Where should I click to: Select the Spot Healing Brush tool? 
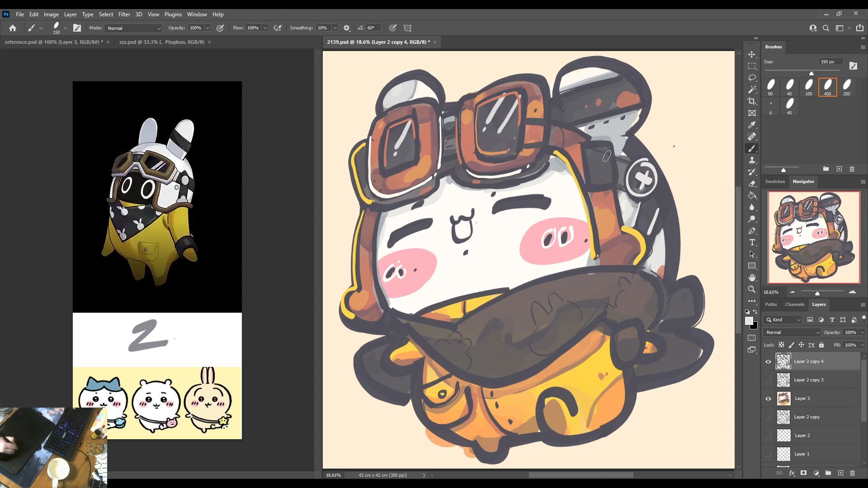pyautogui.click(x=752, y=136)
